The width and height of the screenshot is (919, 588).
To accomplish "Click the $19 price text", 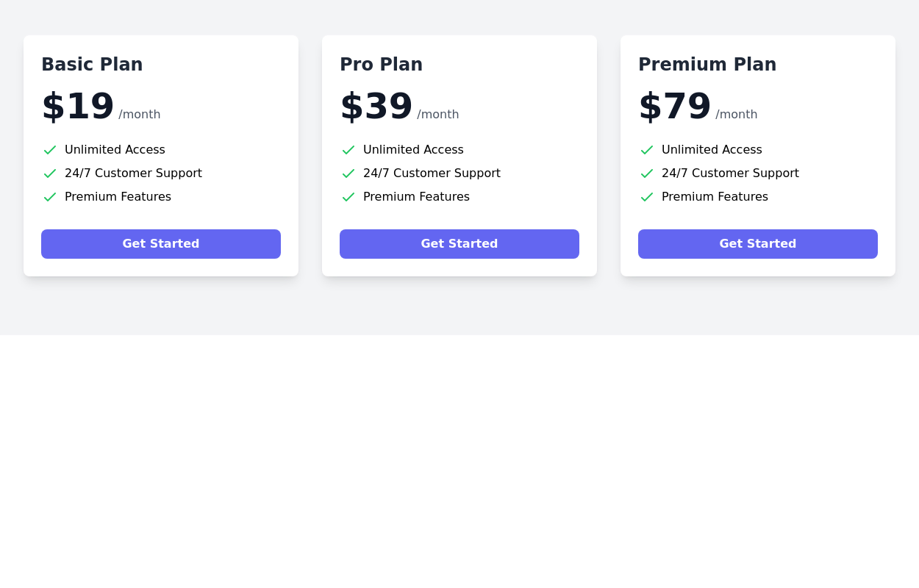I will click(78, 107).
